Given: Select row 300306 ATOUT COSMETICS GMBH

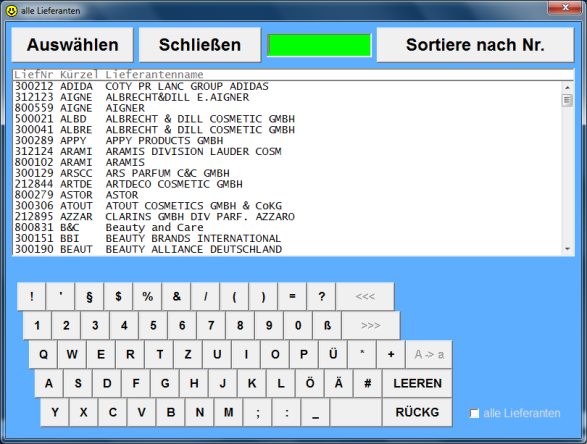Looking at the screenshot, I should (x=288, y=206).
